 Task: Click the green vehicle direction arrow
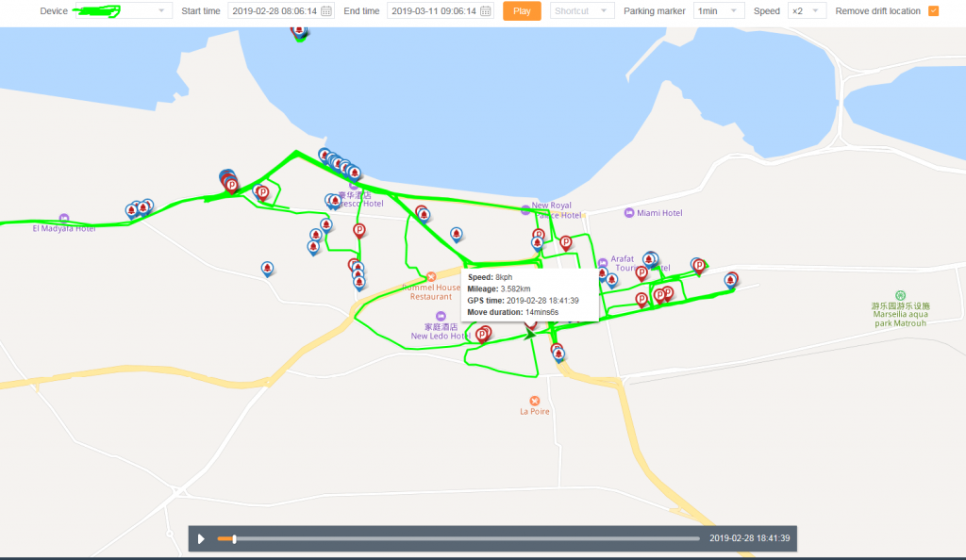[530, 333]
